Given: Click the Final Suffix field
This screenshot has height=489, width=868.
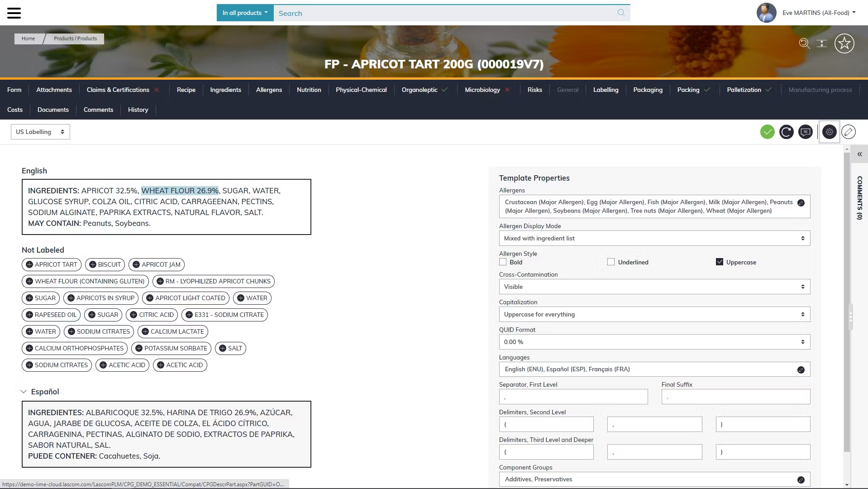Looking at the screenshot, I should (736, 397).
